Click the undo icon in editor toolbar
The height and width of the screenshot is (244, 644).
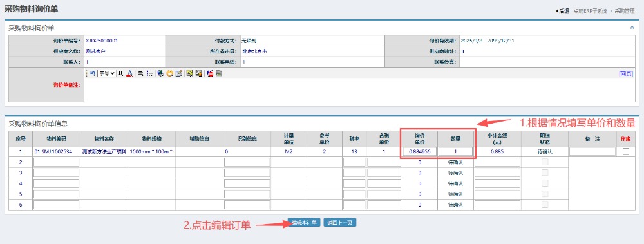pos(93,73)
